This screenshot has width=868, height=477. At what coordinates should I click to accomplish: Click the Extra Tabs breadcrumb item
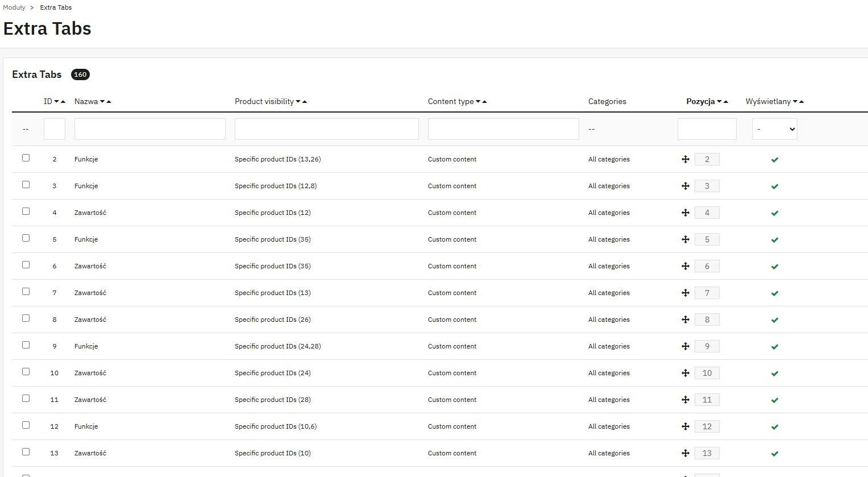click(x=56, y=7)
